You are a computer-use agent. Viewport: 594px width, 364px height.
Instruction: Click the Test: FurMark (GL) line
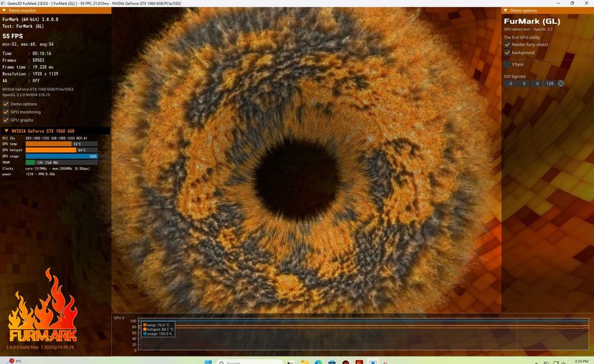23,26
